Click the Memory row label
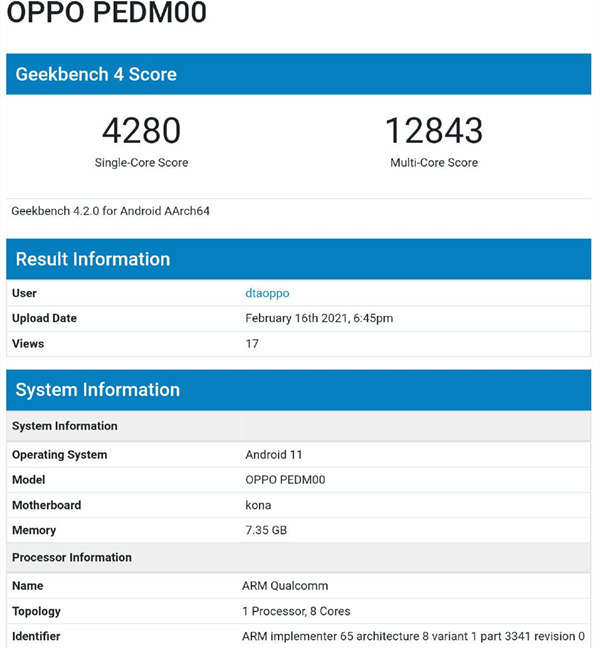The height and width of the screenshot is (648, 600). tap(34, 531)
